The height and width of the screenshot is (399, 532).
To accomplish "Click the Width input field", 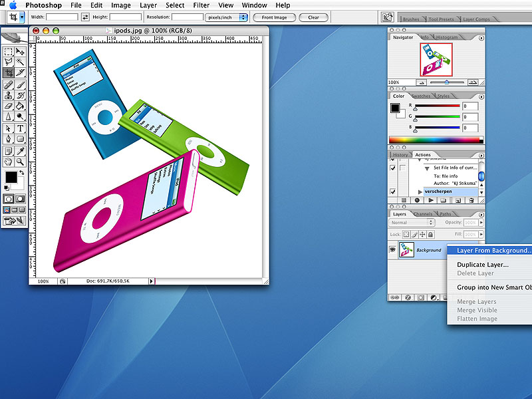I will pos(62,17).
